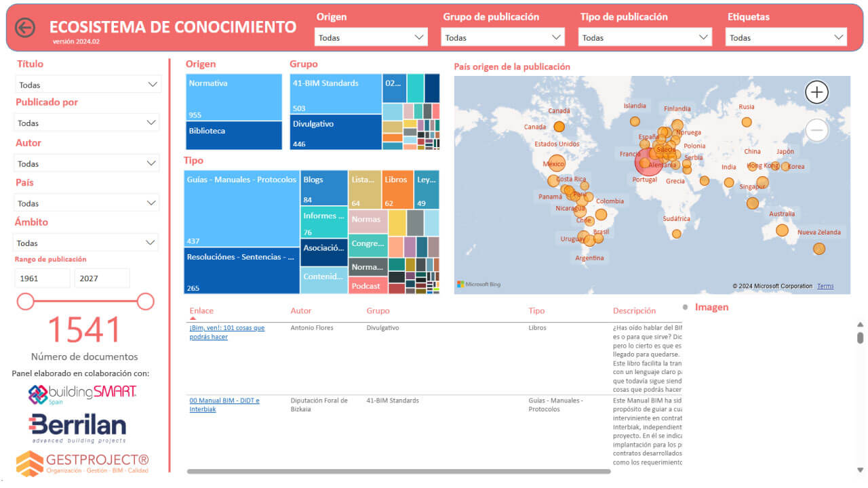868x488 pixels.
Task: Select the Biblioteca block in Origen treemap
Action: point(234,136)
